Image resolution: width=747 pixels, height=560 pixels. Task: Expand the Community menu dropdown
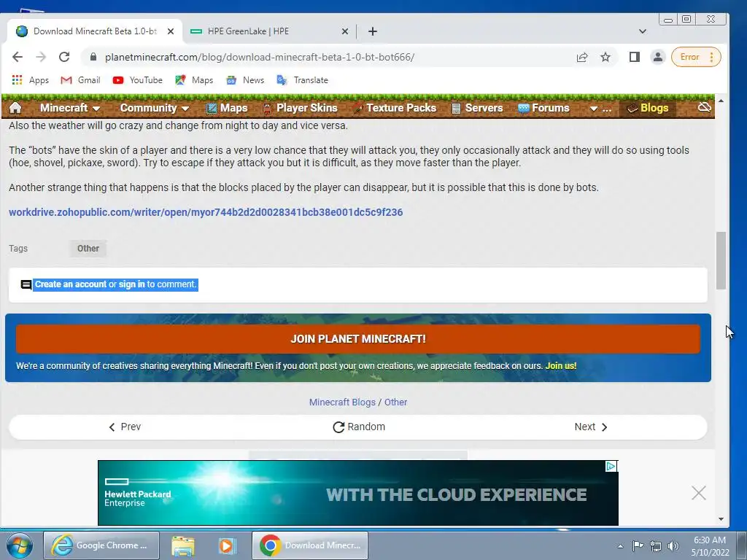click(x=155, y=108)
